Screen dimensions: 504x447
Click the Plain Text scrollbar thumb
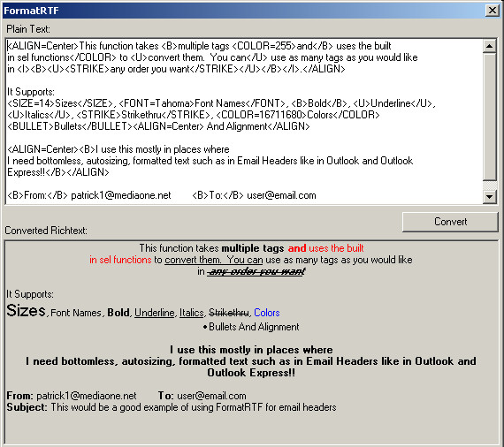point(490,117)
